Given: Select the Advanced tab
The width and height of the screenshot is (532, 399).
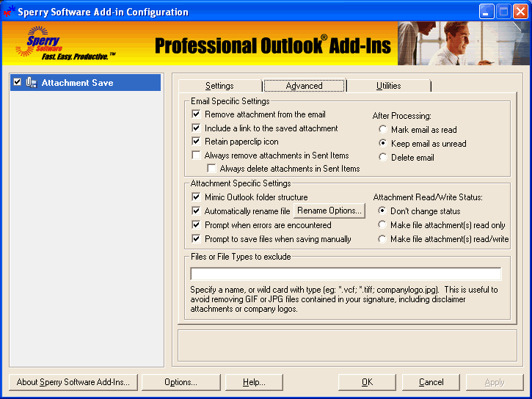Looking at the screenshot, I should tap(304, 85).
